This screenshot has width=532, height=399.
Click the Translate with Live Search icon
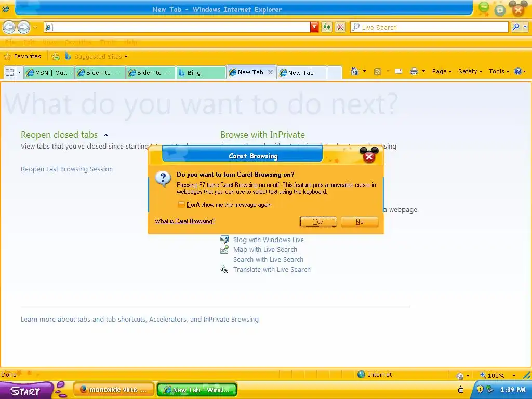pyautogui.click(x=224, y=270)
